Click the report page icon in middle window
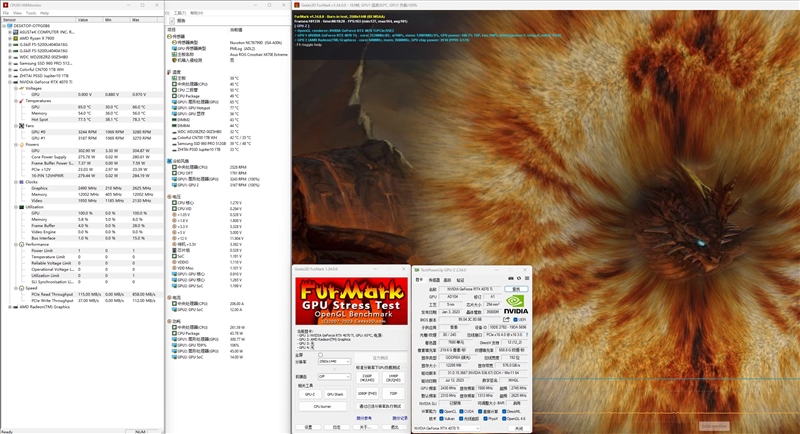Screen dimensions: 800x434 [172, 21]
